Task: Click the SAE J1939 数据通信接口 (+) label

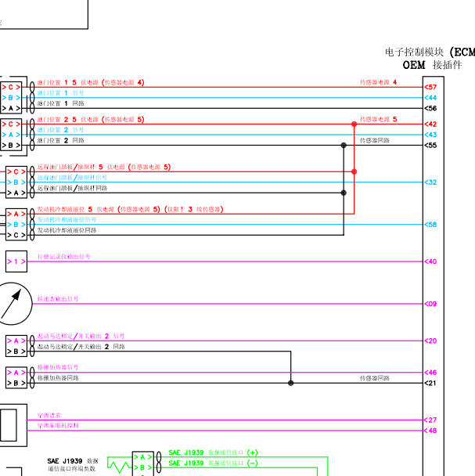Action: coord(213,453)
